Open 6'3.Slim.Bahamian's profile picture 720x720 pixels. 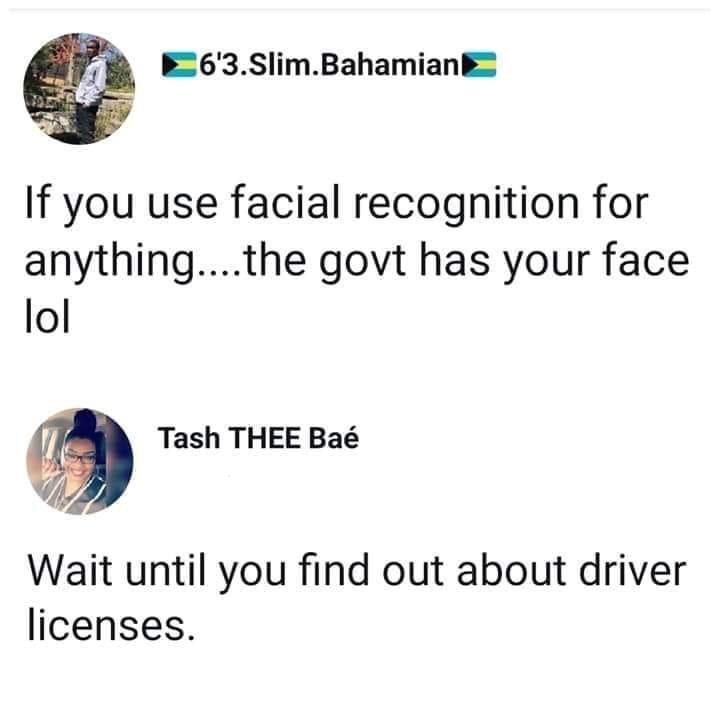pos(79,89)
